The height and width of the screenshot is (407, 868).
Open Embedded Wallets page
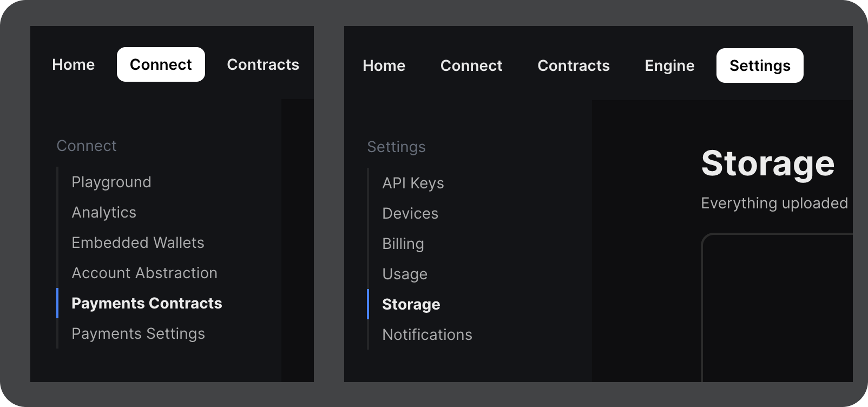pyautogui.click(x=137, y=242)
